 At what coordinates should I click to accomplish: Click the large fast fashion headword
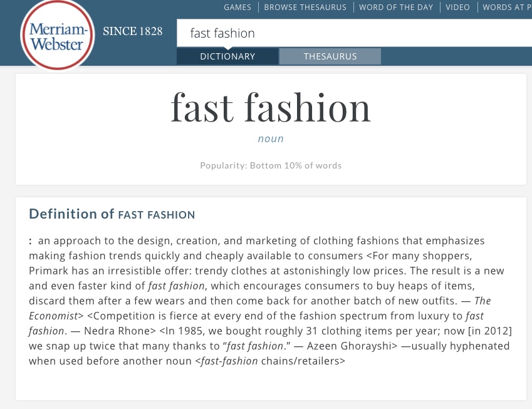271,107
